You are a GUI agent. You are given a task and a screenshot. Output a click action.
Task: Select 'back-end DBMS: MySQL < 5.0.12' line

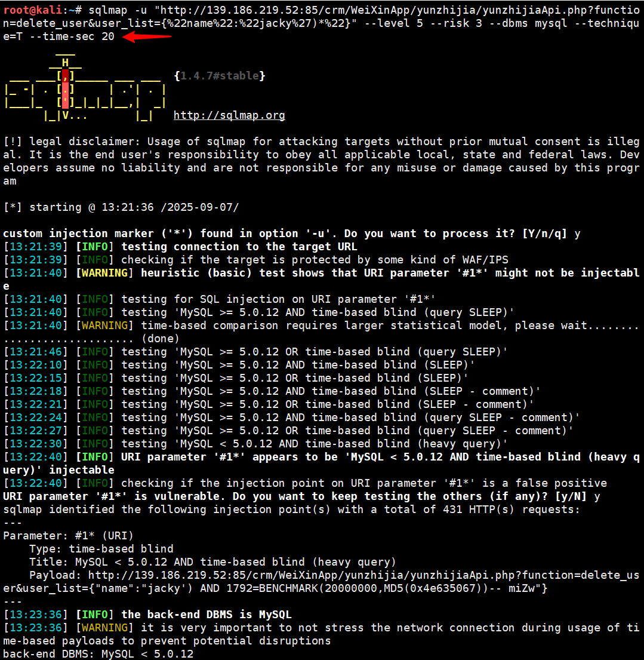point(98,653)
